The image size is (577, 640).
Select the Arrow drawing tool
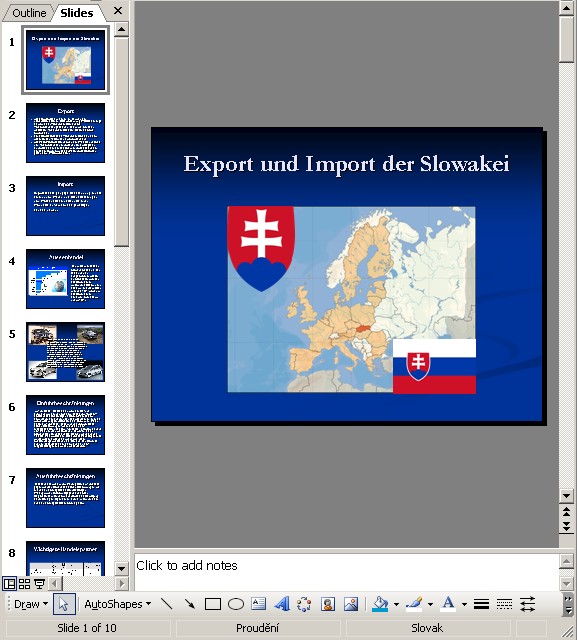pos(189,604)
